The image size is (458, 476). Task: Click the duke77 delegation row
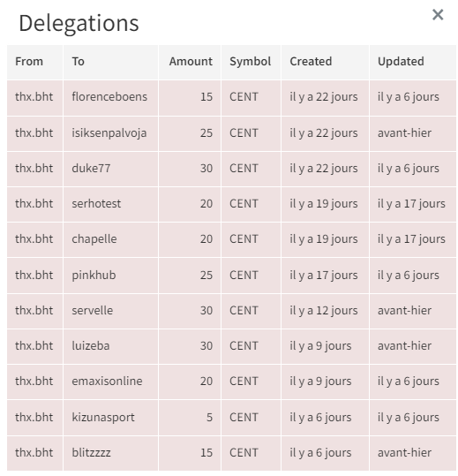pos(231,169)
